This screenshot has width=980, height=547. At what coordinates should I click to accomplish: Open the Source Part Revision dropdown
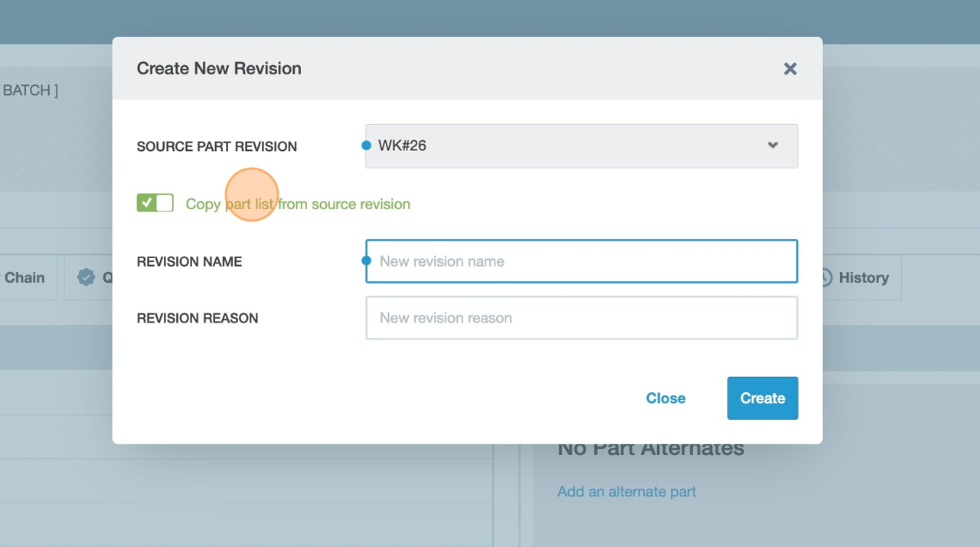(x=581, y=146)
